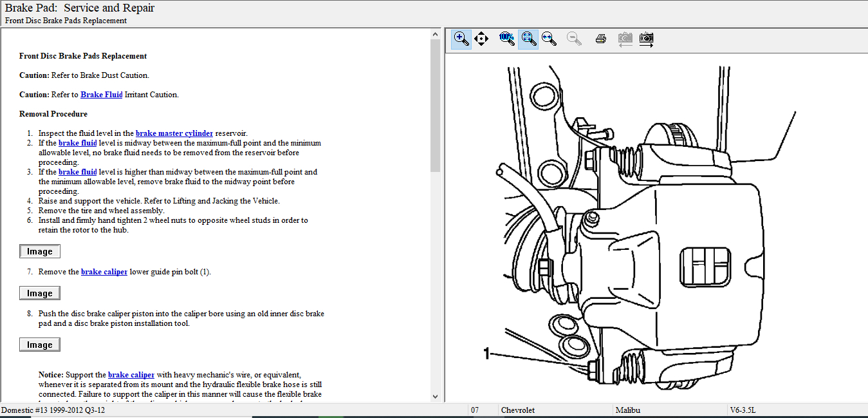868x418 pixels.
Task: Click the zoom out magnifier icon
Action: pos(574,39)
